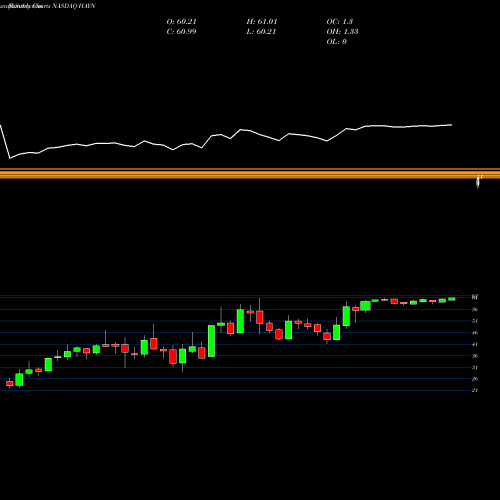Image resolution: width=500 pixels, height=500 pixels.
Task: Click the white indicator line above orange band
Action: click(226, 140)
